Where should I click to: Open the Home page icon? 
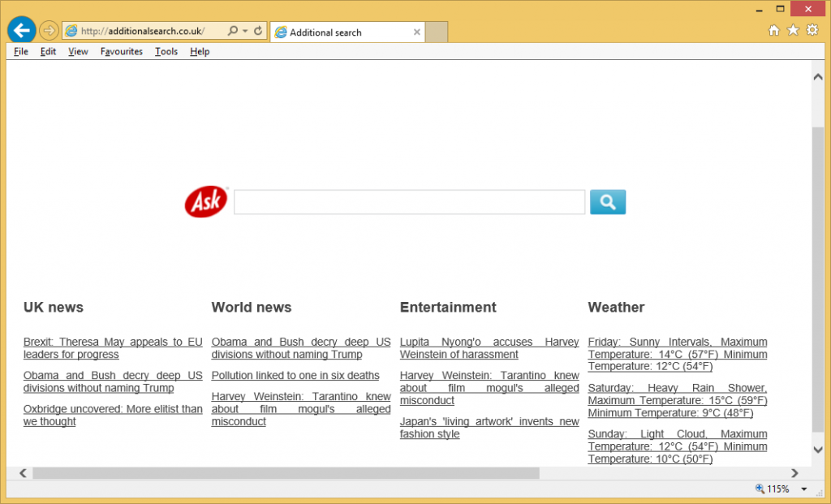tap(773, 30)
